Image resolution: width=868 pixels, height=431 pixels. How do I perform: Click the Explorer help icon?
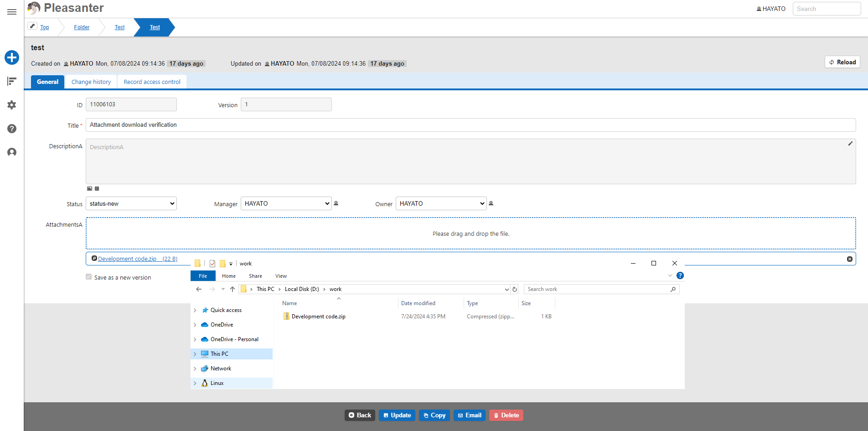coord(680,275)
